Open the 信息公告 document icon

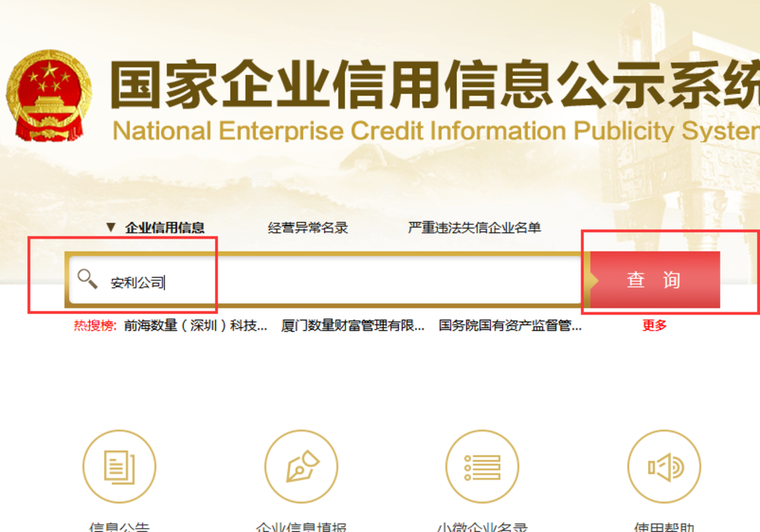click(119, 467)
